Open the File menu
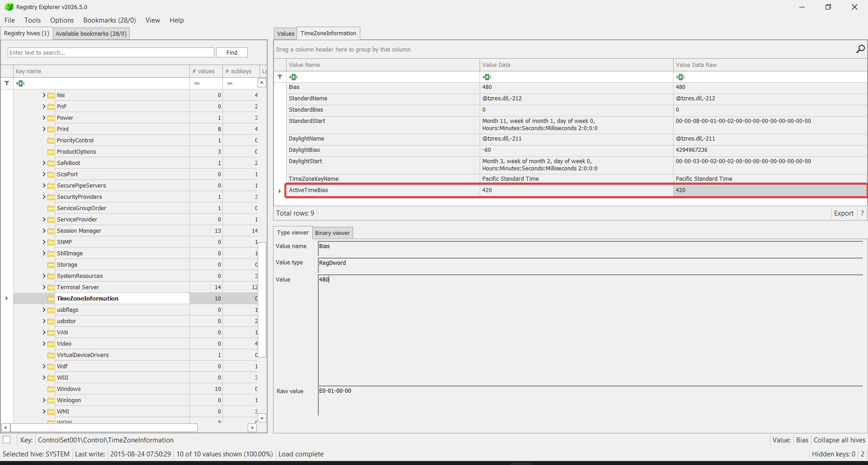Screen dimensions: 868x465 click(x=9, y=20)
